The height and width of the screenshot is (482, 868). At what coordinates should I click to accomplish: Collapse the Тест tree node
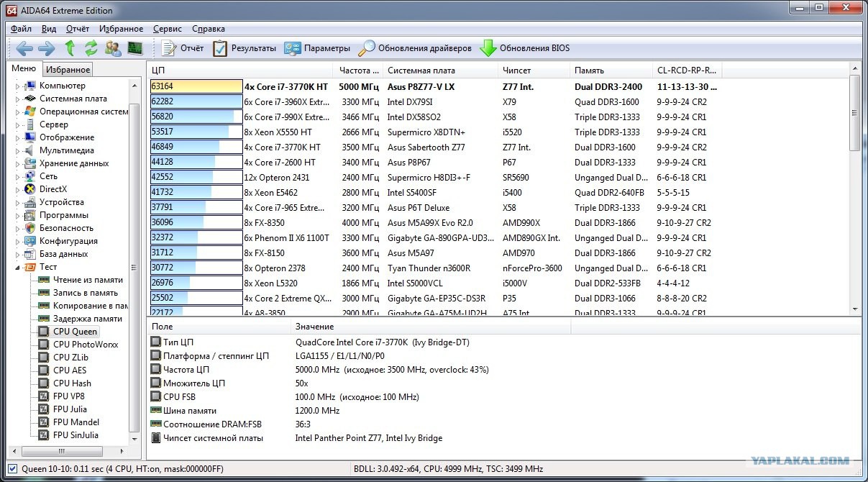17,267
